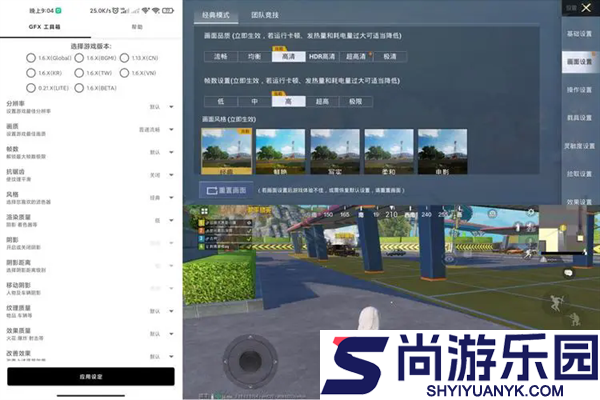Set graphics quality to 高清
The width and height of the screenshot is (600, 400).
coord(289,56)
